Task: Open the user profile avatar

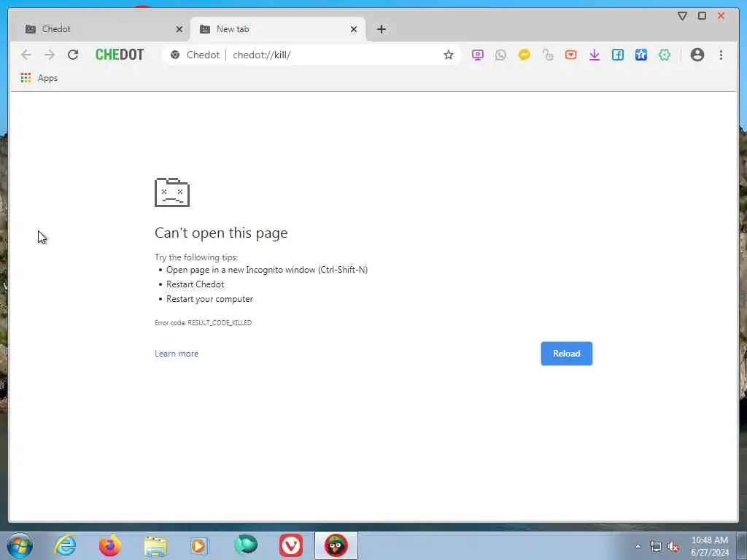Action: 697,55
